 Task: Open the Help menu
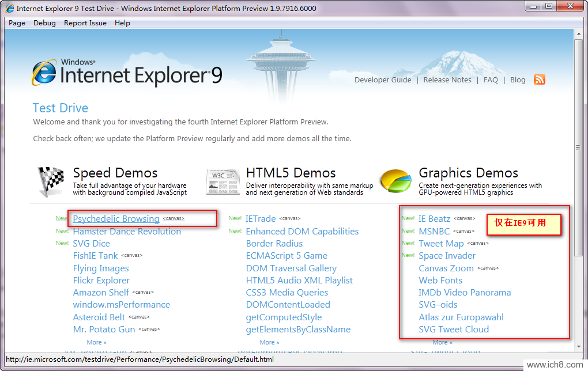coord(122,23)
